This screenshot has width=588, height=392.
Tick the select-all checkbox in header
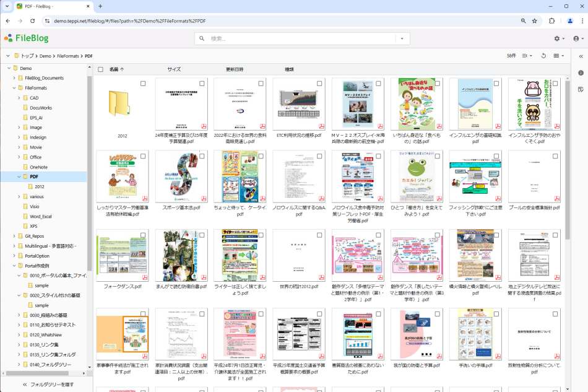(x=100, y=69)
